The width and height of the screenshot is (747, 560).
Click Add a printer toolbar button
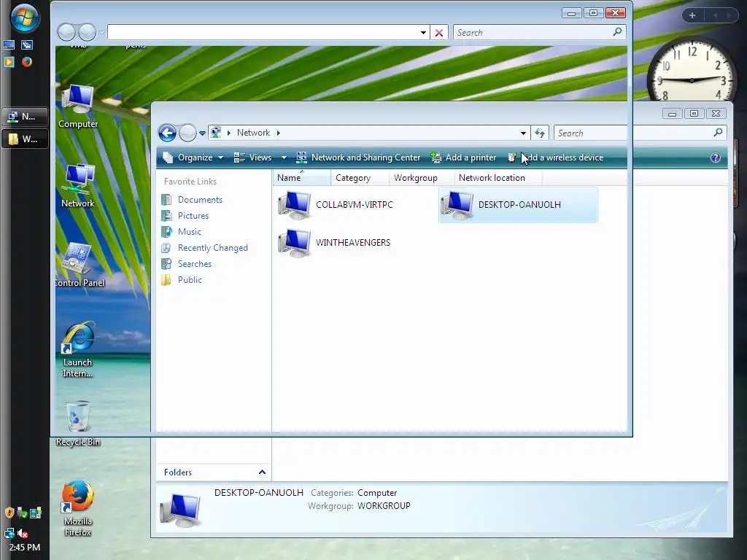[463, 157]
